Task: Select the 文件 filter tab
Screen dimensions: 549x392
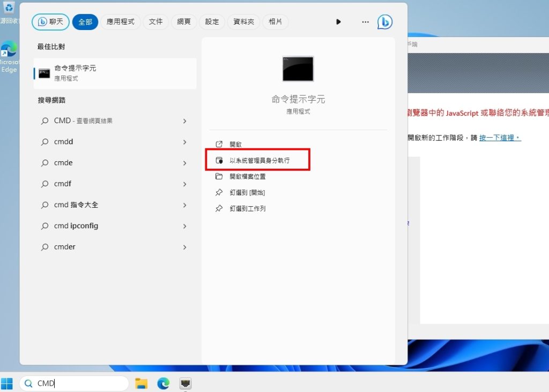Action: pos(156,21)
